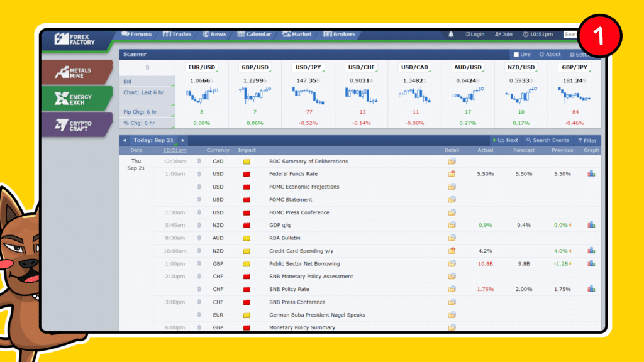Click the notification bell in the top bar
Screen dimensions: 644x362
[450, 35]
